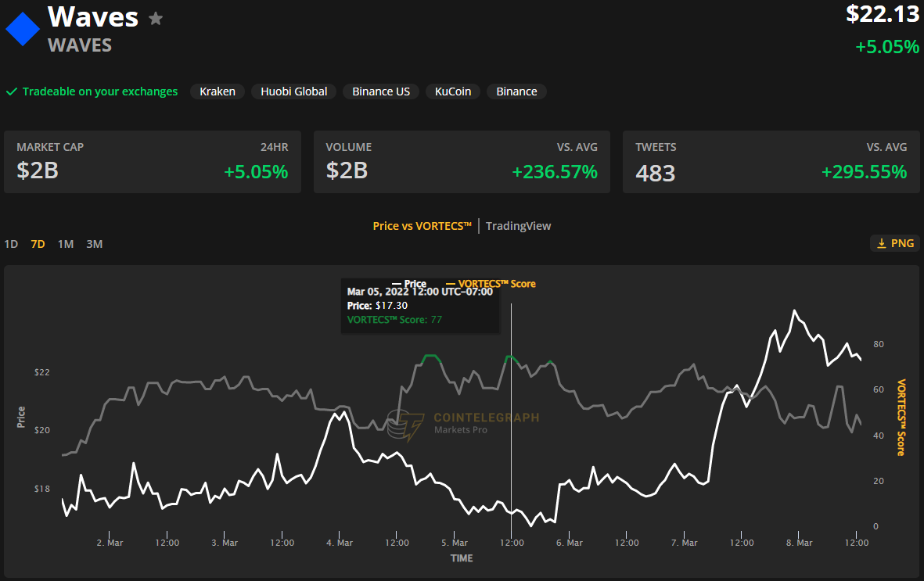924x581 pixels.
Task: Select the 1D time range
Action: point(11,244)
